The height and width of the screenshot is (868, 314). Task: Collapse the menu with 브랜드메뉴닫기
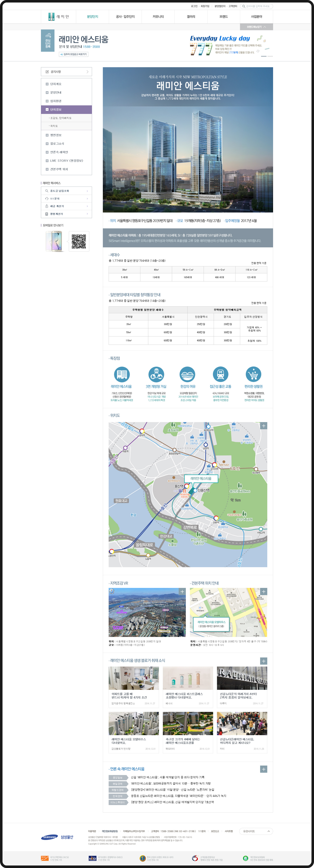click(x=256, y=27)
